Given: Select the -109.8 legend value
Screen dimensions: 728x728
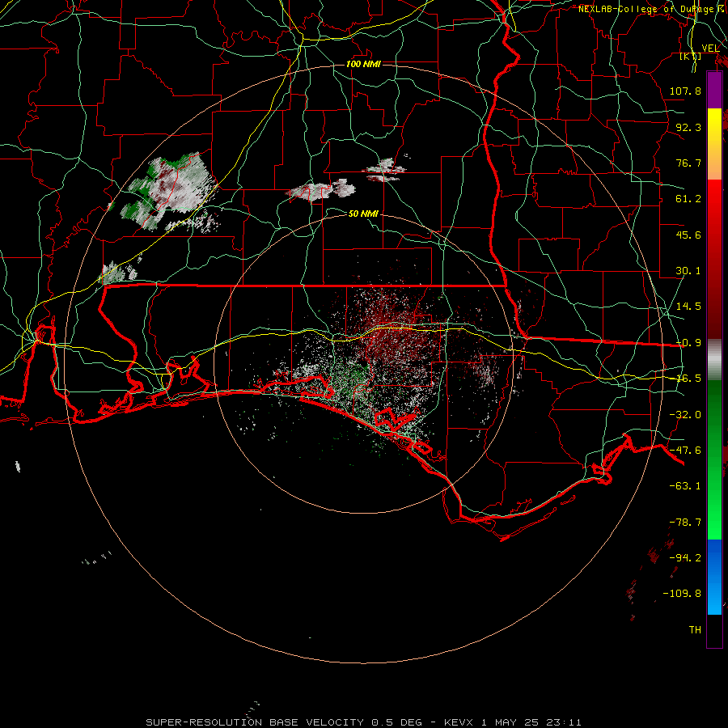Looking at the screenshot, I should click(682, 594).
